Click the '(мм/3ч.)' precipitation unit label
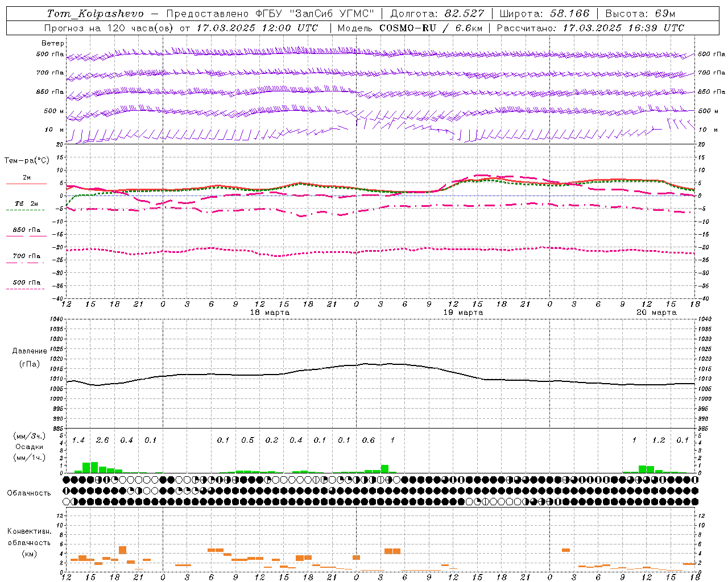This screenshot has height=582, width=728. (x=30, y=436)
